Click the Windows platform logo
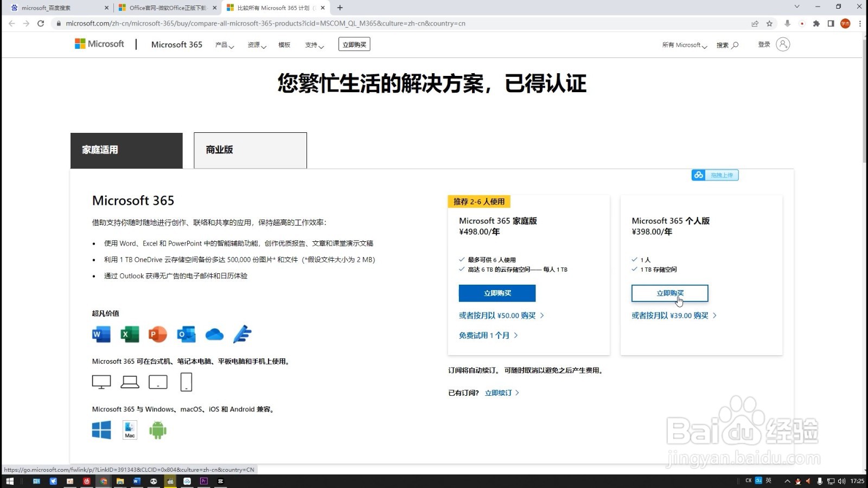 pyautogui.click(x=101, y=430)
